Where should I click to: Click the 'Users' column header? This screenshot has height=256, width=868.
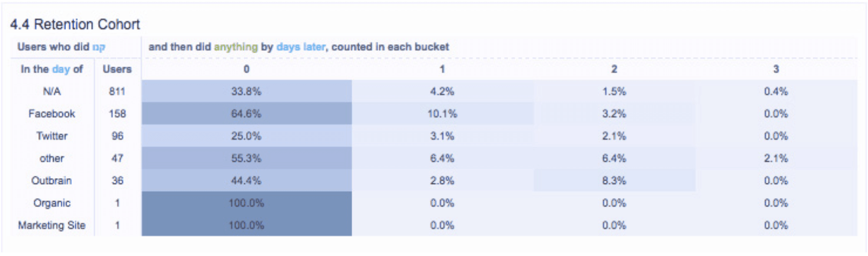[117, 69]
